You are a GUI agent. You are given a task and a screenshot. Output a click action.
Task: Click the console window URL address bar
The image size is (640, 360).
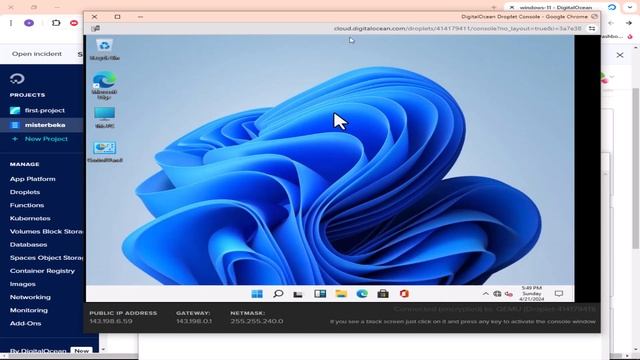tap(458, 29)
